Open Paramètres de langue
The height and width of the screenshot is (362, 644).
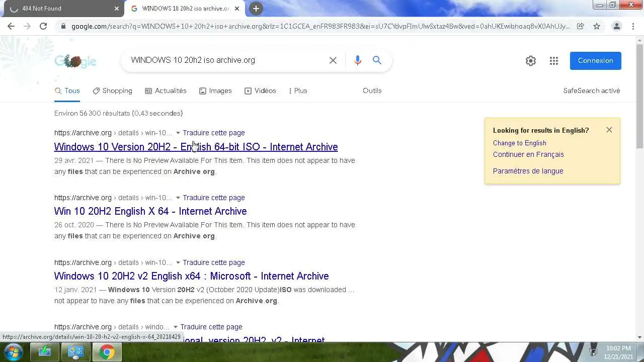click(x=528, y=171)
